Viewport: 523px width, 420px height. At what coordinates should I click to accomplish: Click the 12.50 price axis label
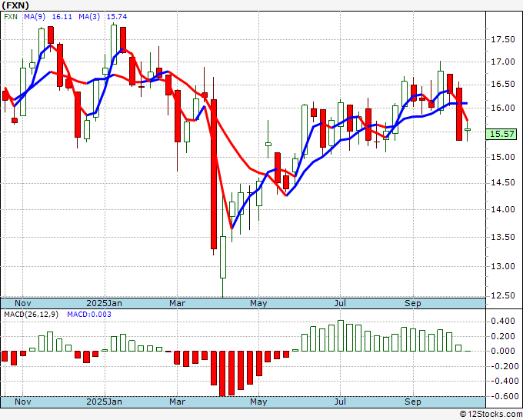pos(503,295)
